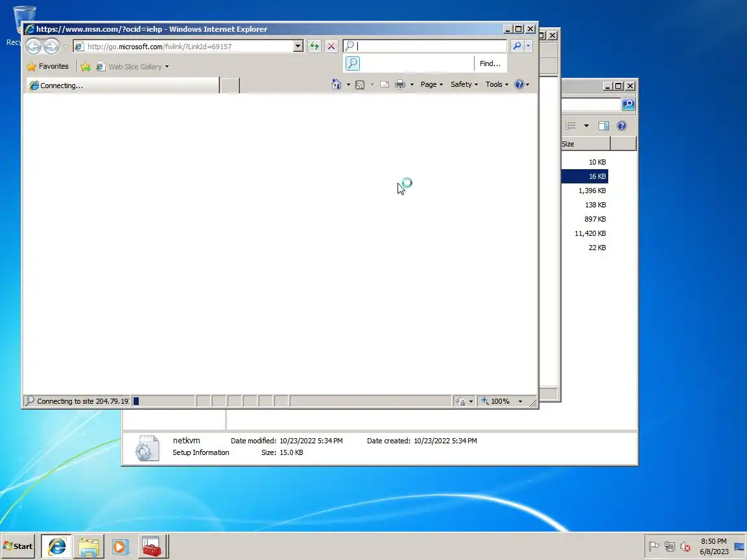Image resolution: width=747 pixels, height=560 pixels.
Task: Open the Action Center flag tray icon
Action: click(654, 546)
